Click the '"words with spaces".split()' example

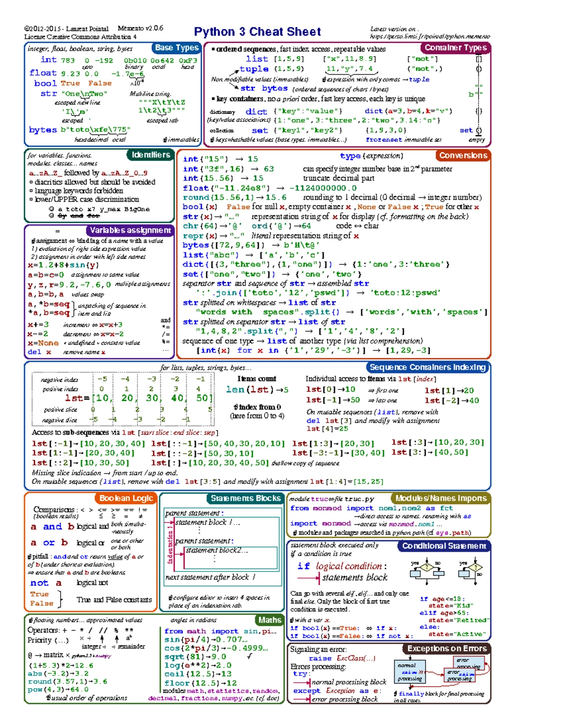click(342, 312)
